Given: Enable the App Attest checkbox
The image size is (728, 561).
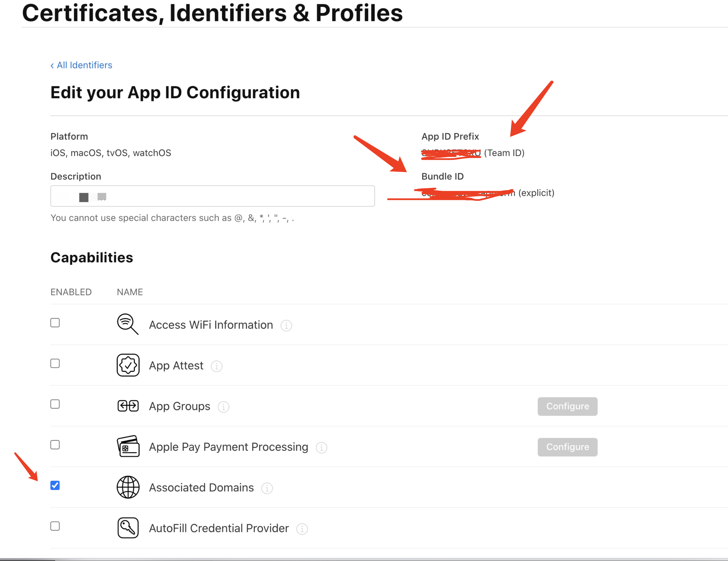Looking at the screenshot, I should [55, 363].
